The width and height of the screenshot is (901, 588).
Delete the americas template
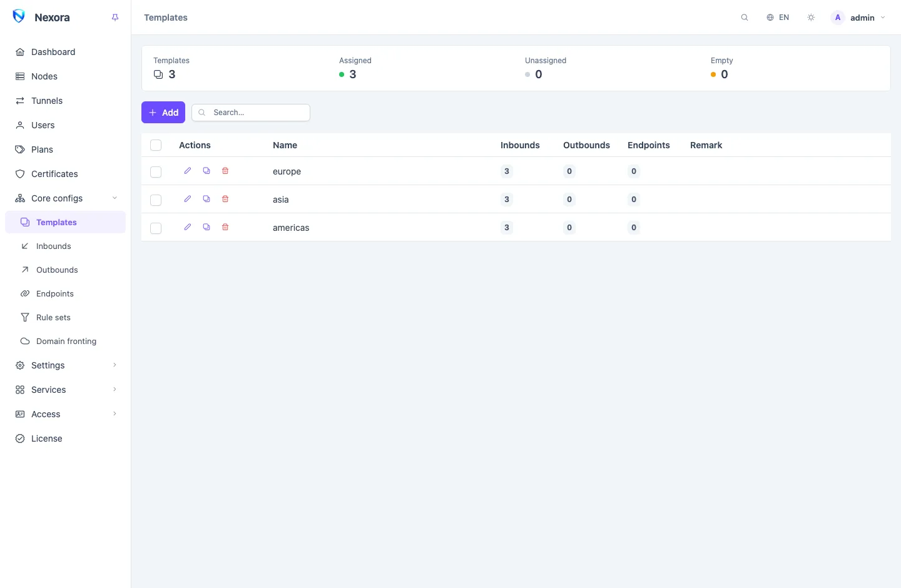[x=225, y=227]
